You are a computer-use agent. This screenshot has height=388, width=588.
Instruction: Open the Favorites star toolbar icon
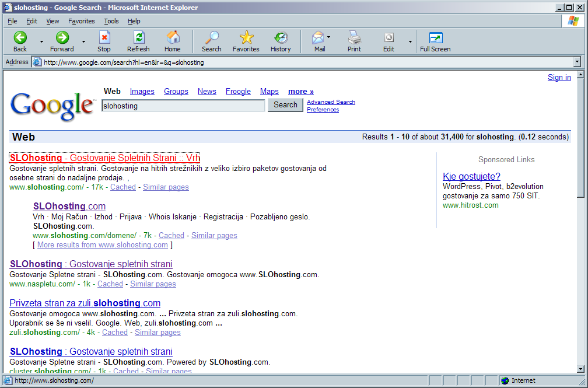pos(246,37)
